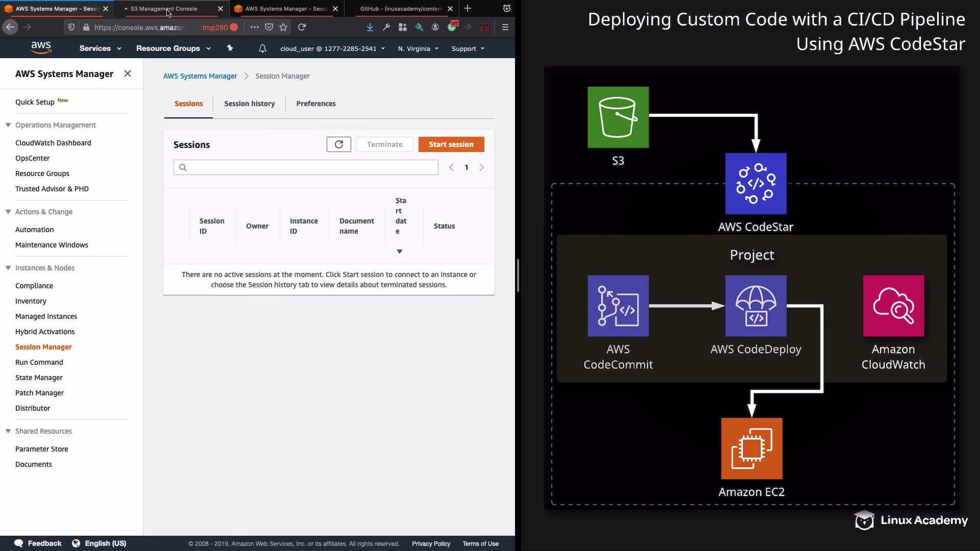Refresh the sessions list
This screenshot has width=980, height=551.
pyautogui.click(x=338, y=144)
